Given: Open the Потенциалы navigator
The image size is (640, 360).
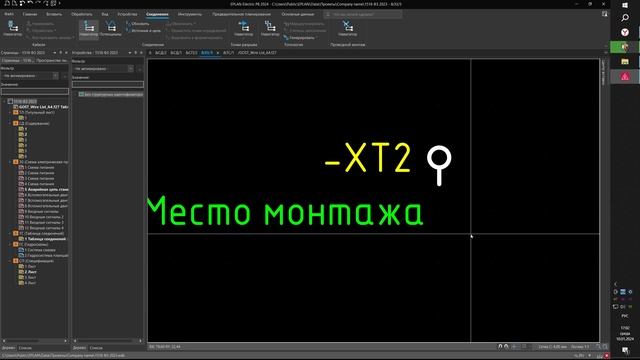Looking at the screenshot, I should (110, 29).
